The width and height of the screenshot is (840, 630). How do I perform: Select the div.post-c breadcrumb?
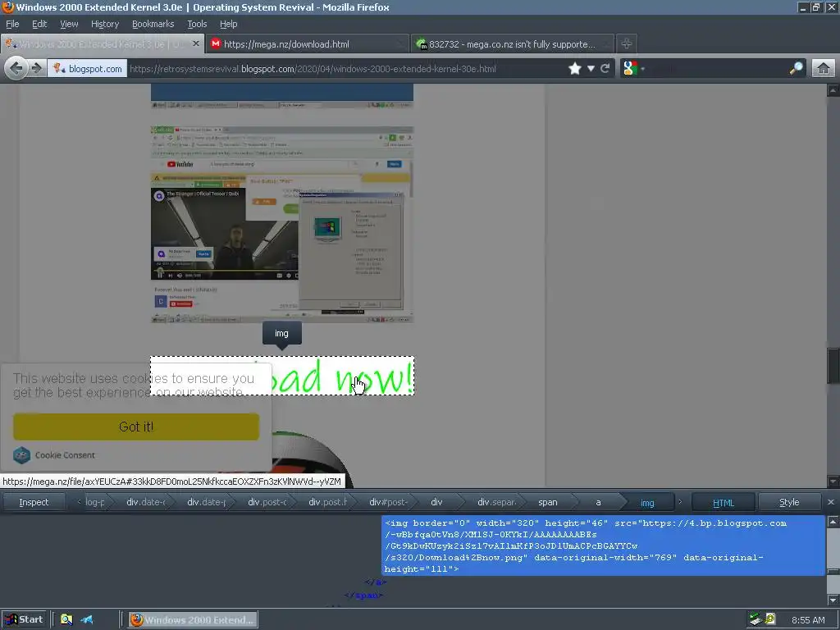267,503
